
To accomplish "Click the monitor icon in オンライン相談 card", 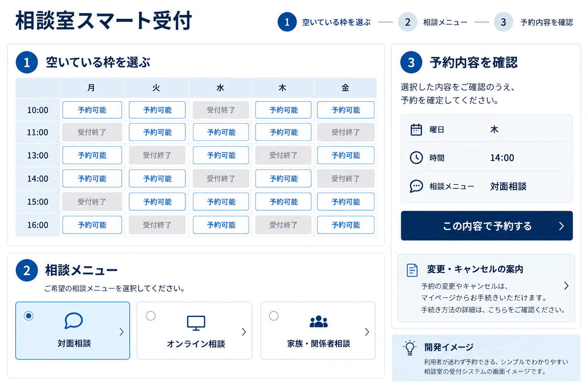I will (x=196, y=323).
